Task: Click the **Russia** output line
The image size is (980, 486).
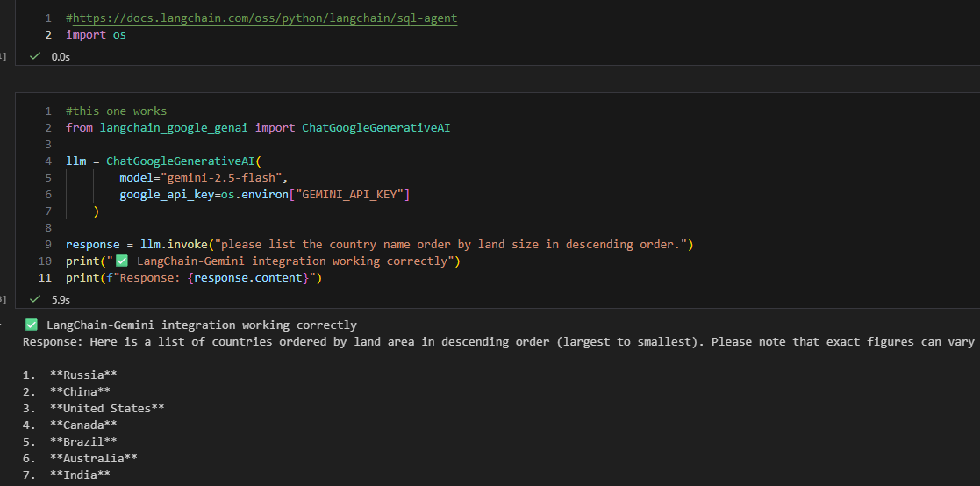Action: tap(82, 375)
